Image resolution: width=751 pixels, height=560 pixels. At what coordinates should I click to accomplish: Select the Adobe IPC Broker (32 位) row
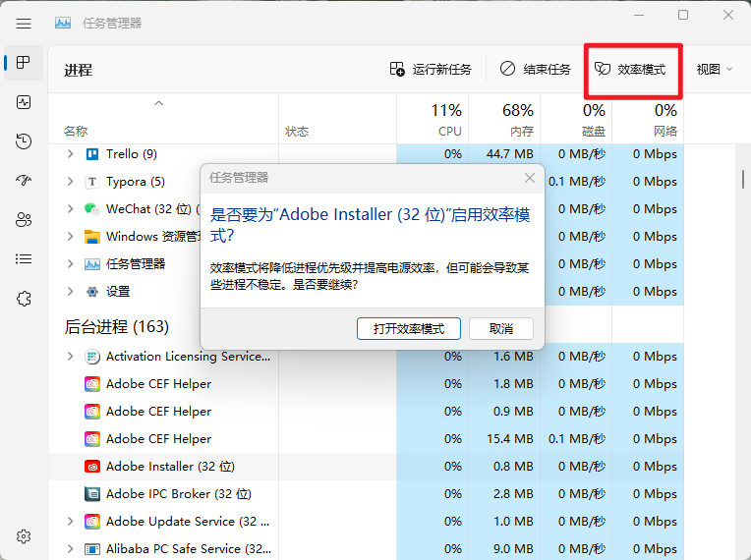[x=366, y=494]
